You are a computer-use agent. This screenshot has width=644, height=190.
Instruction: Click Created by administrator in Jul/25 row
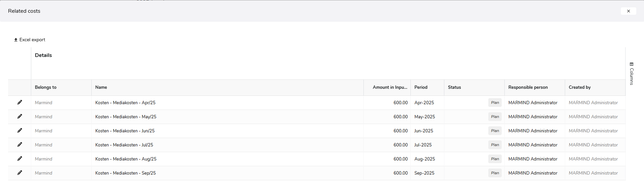pos(593,145)
